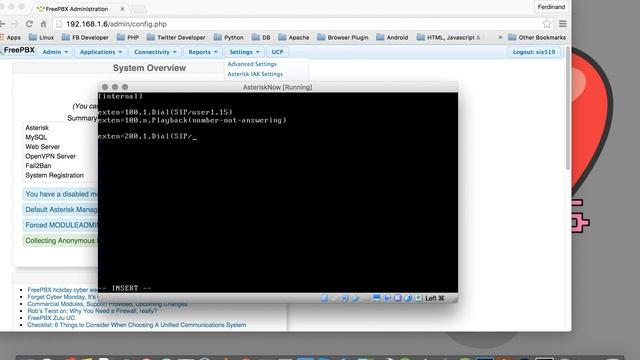
Task: Click the display monitor icon in VM status bar
Action: pos(376,298)
